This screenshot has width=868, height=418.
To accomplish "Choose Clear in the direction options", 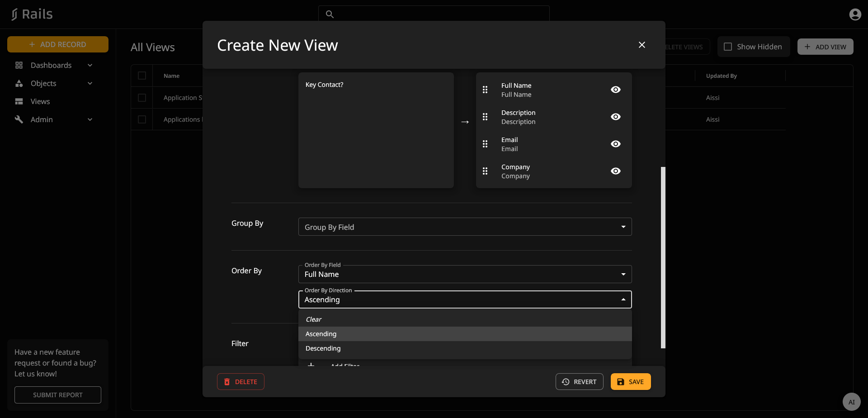I will (314, 319).
